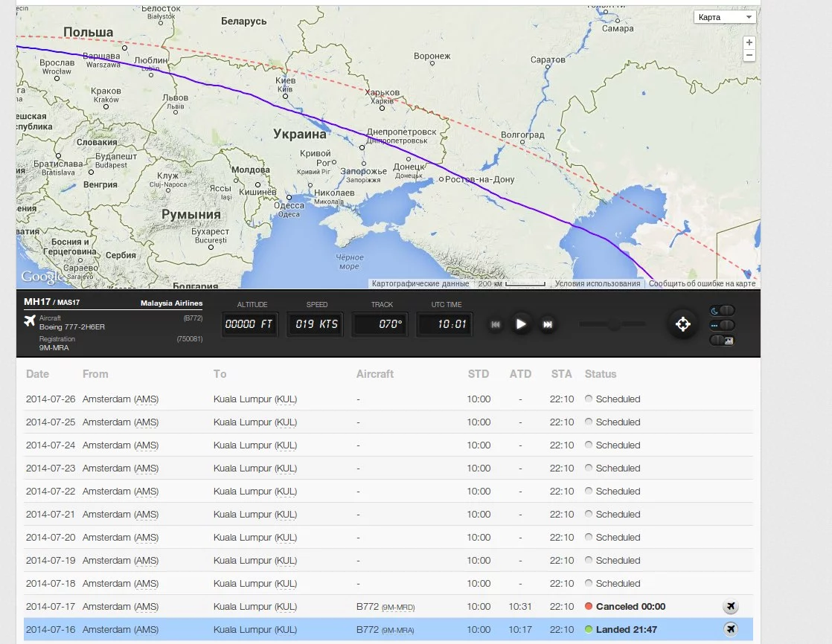The width and height of the screenshot is (832, 644).
Task: Click Сообщить об ошибке на карте link
Action: (x=702, y=283)
